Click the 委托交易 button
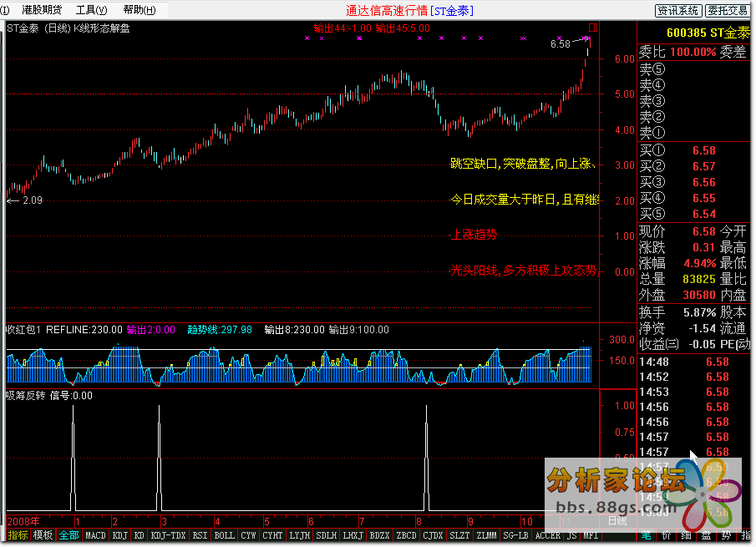The height and width of the screenshot is (547, 756). point(727,11)
